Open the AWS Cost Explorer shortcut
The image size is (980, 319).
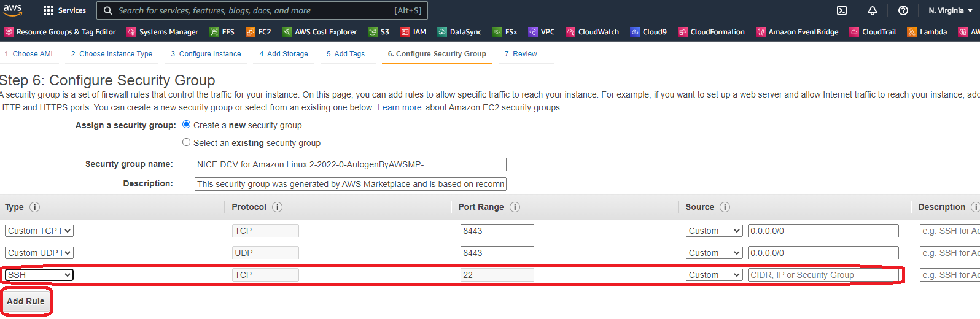[x=320, y=32]
